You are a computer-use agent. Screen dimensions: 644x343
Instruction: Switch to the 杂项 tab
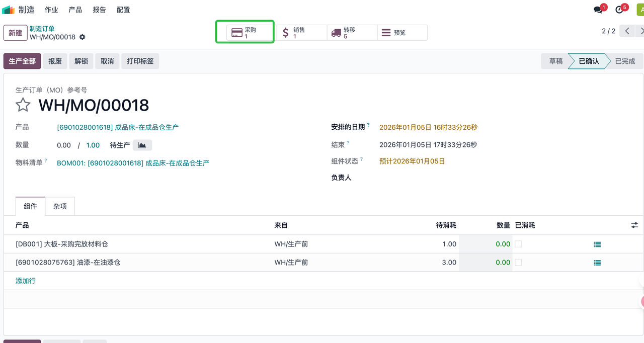pyautogui.click(x=60, y=206)
